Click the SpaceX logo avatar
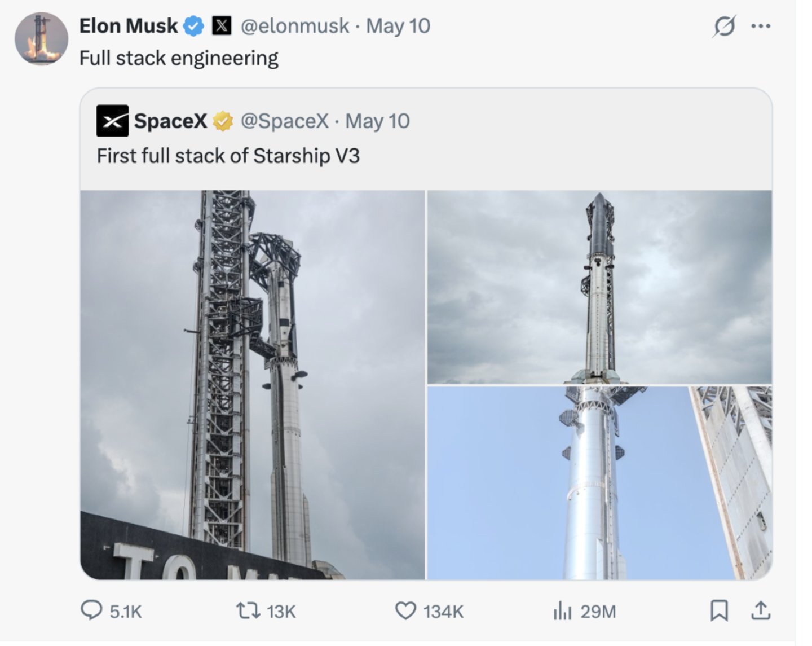812x646 pixels. (112, 121)
